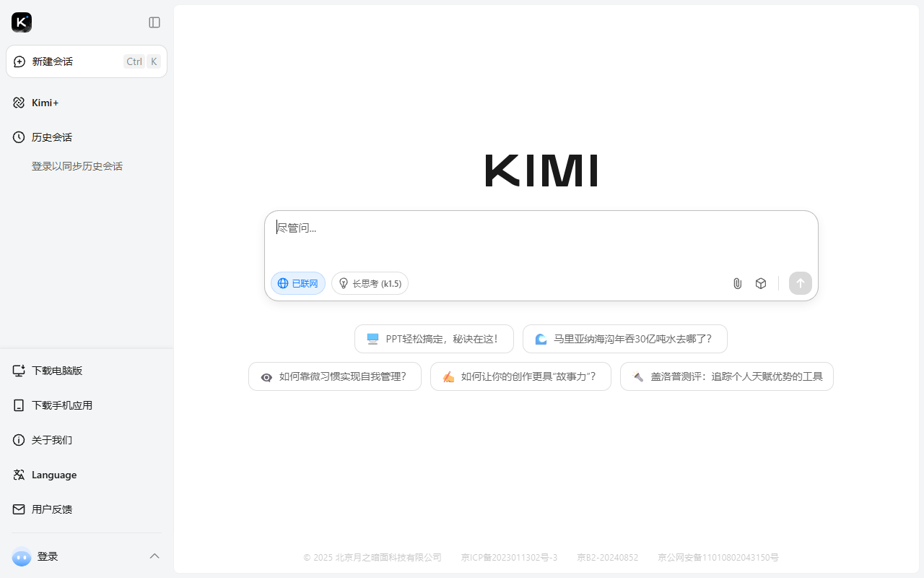
Task: Open 历史会话 history list
Action: [x=87, y=137]
